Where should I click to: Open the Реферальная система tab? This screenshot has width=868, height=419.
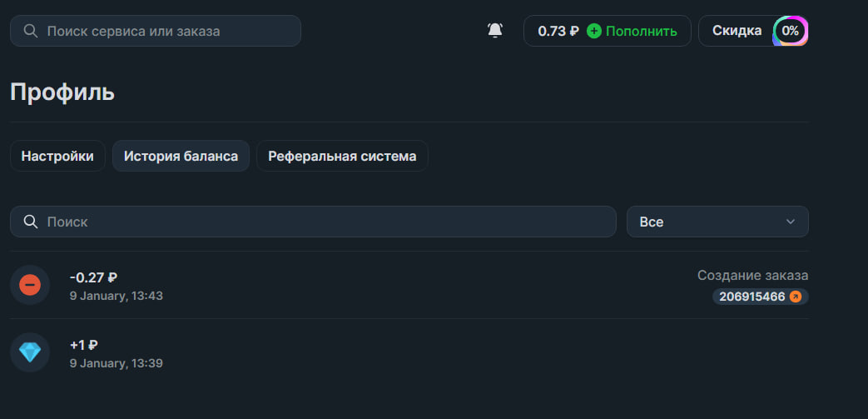(x=342, y=156)
